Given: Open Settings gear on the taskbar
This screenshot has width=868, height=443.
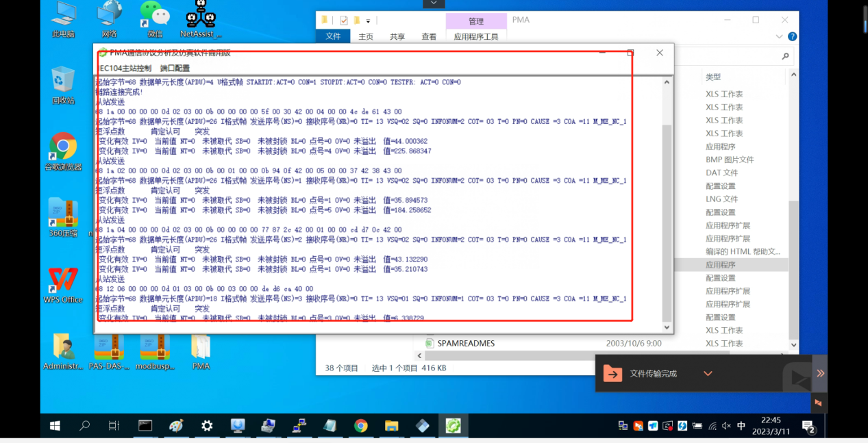Looking at the screenshot, I should (x=207, y=426).
